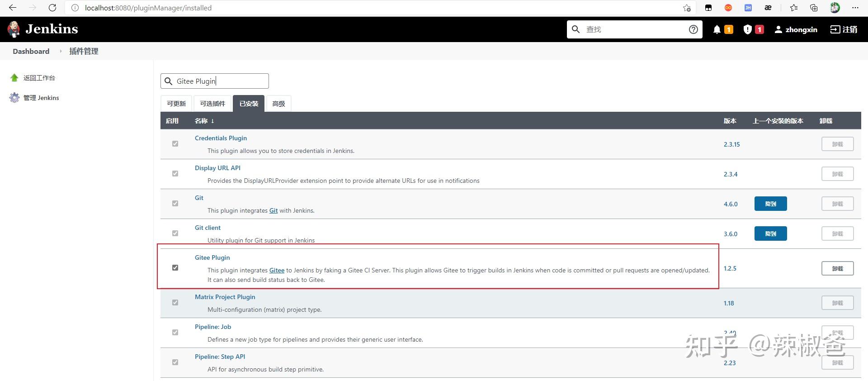Click 卸载 button for Display URL API

pyautogui.click(x=837, y=174)
